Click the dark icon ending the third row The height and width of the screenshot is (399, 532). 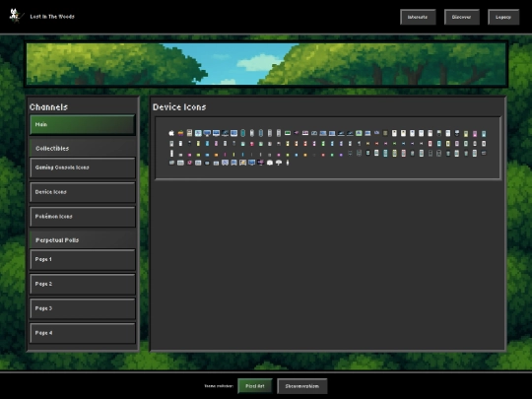[484, 153]
